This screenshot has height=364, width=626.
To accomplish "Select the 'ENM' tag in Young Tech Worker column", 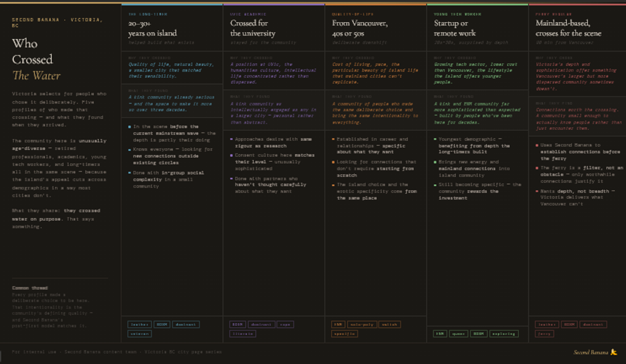I will click(440, 333).
